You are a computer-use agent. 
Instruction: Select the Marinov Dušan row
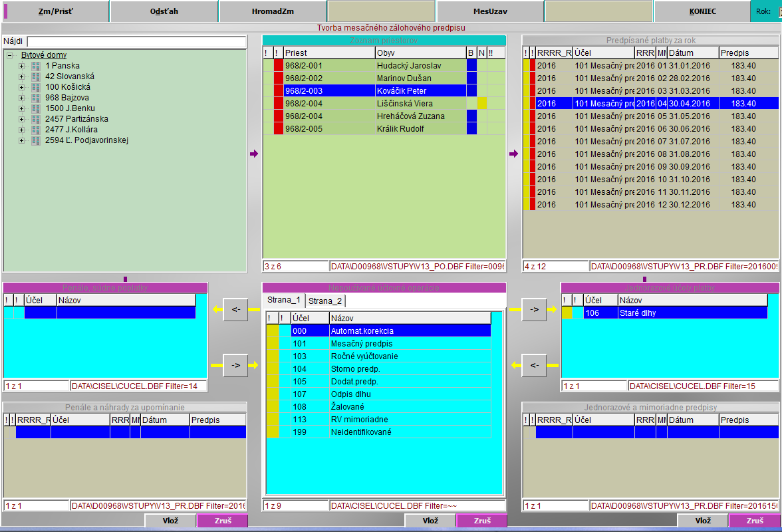point(384,78)
